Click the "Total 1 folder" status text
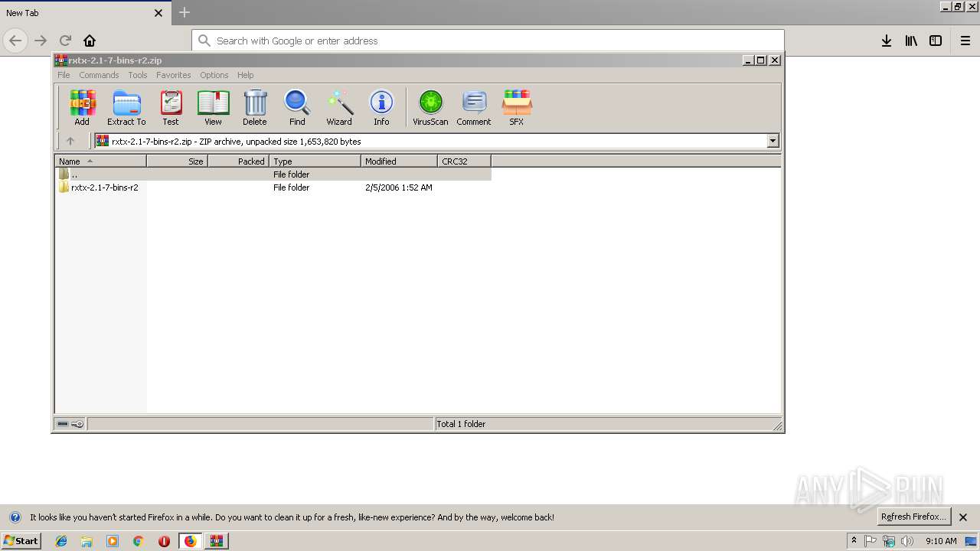The height and width of the screenshot is (551, 980). click(461, 424)
